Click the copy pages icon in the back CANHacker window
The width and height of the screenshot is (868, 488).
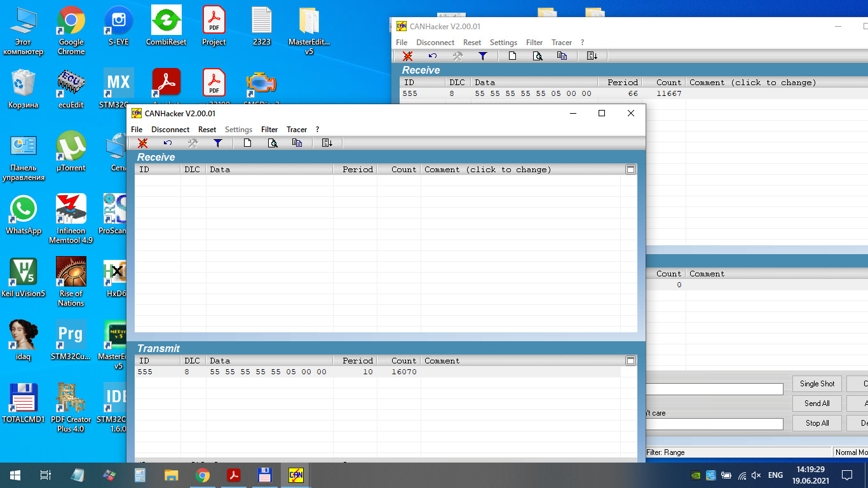(562, 56)
